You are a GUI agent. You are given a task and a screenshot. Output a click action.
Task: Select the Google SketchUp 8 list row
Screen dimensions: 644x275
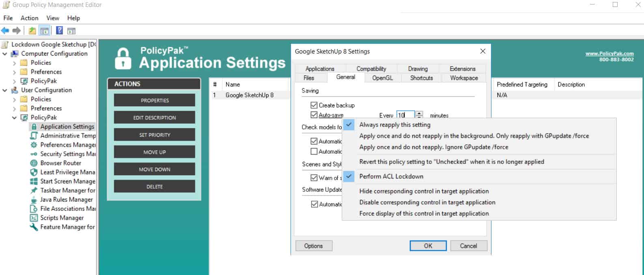pyautogui.click(x=250, y=95)
